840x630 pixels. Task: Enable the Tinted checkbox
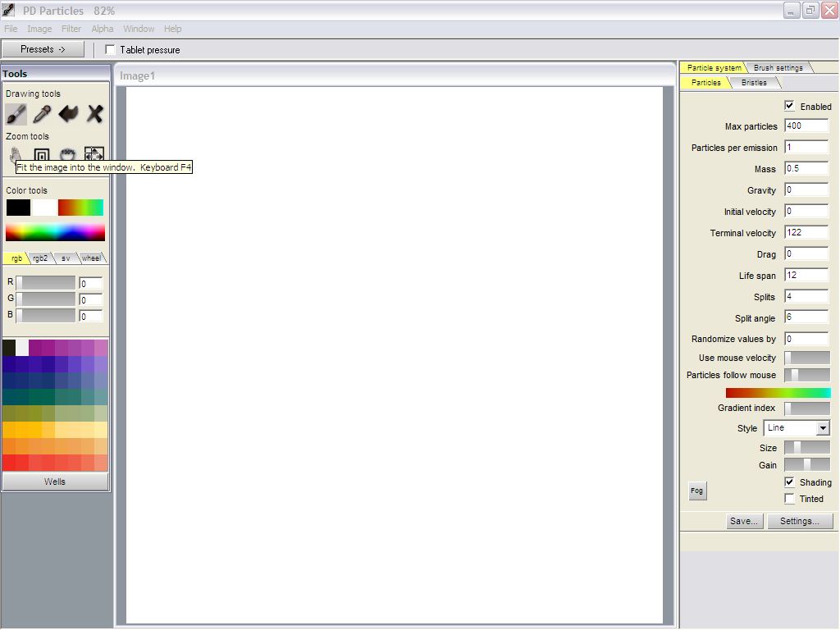[789, 499]
